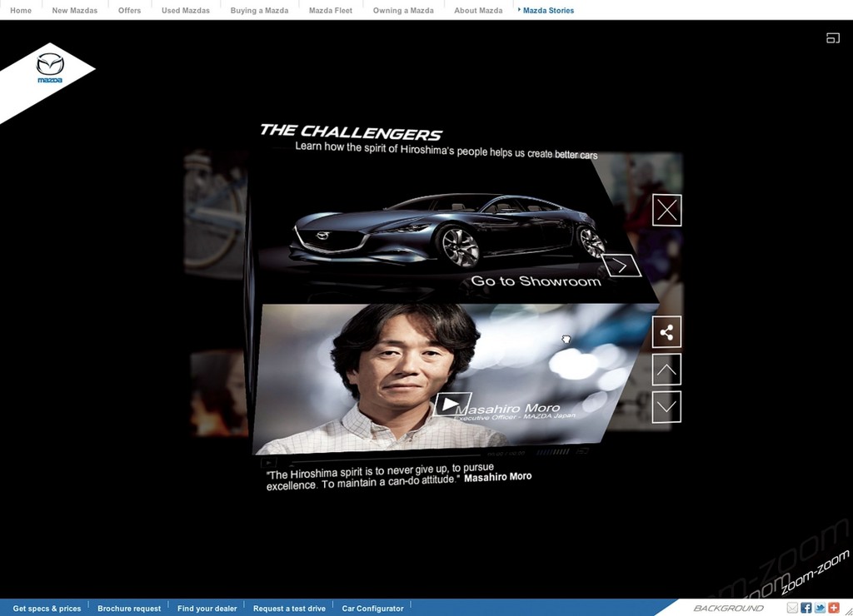The width and height of the screenshot is (853, 616).
Task: Click Request a test drive
Action: (289, 609)
